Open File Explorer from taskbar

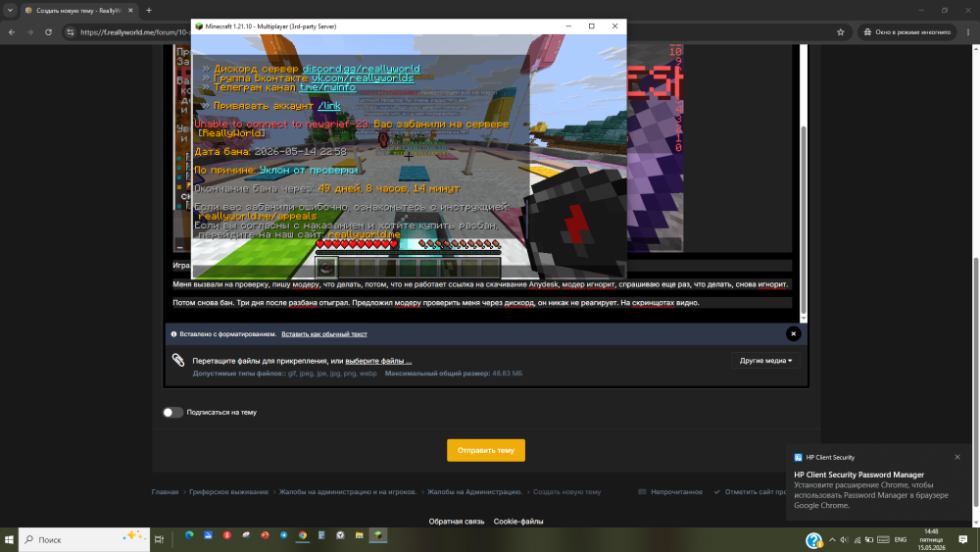click(359, 535)
